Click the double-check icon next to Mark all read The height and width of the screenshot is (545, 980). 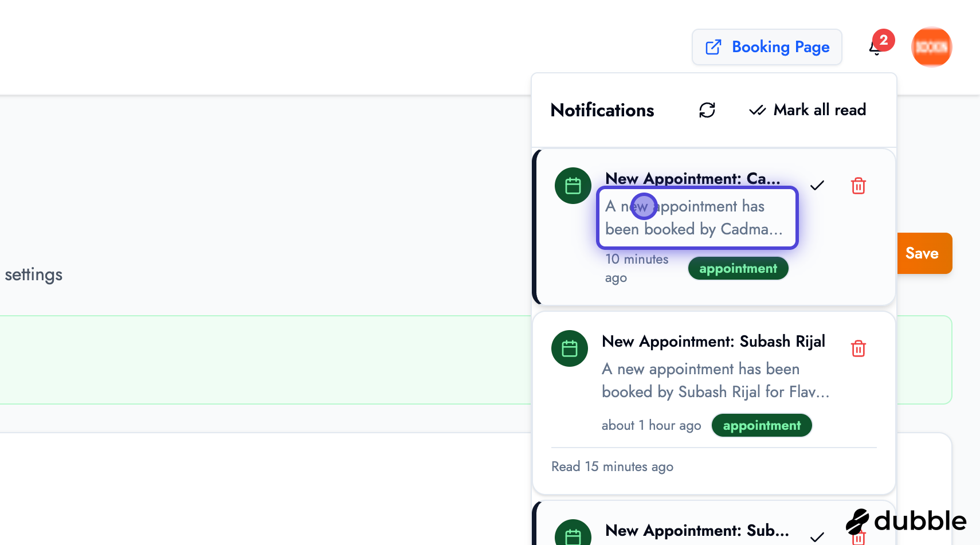pyautogui.click(x=758, y=109)
